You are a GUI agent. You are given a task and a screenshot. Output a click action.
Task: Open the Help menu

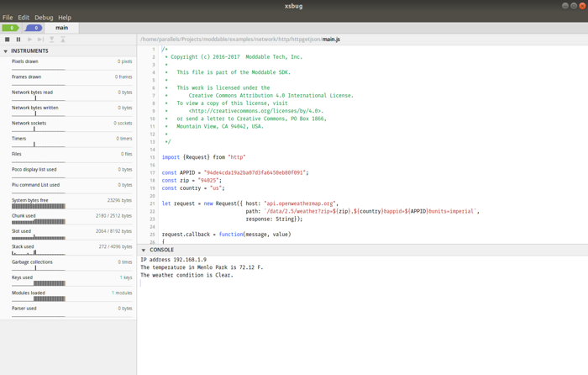click(65, 18)
